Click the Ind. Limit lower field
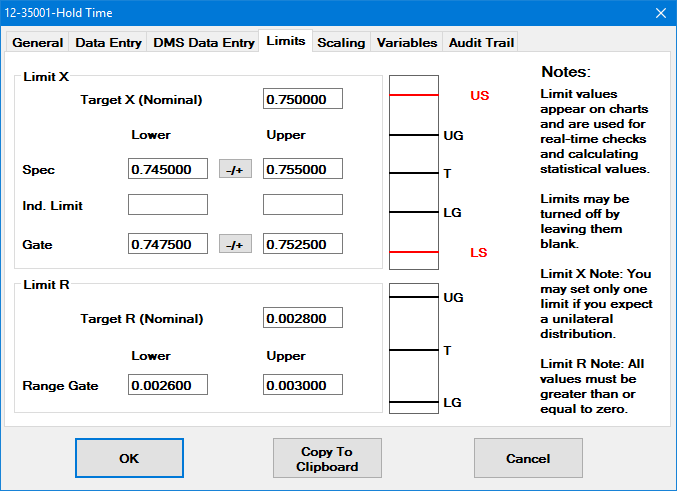The width and height of the screenshot is (677, 491). point(168,205)
